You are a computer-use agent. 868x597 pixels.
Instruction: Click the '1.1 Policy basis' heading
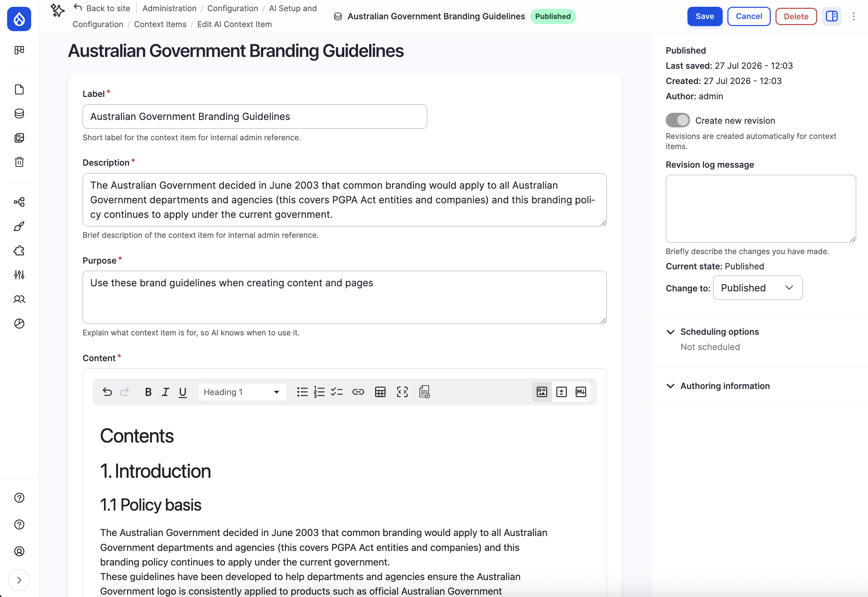(150, 505)
